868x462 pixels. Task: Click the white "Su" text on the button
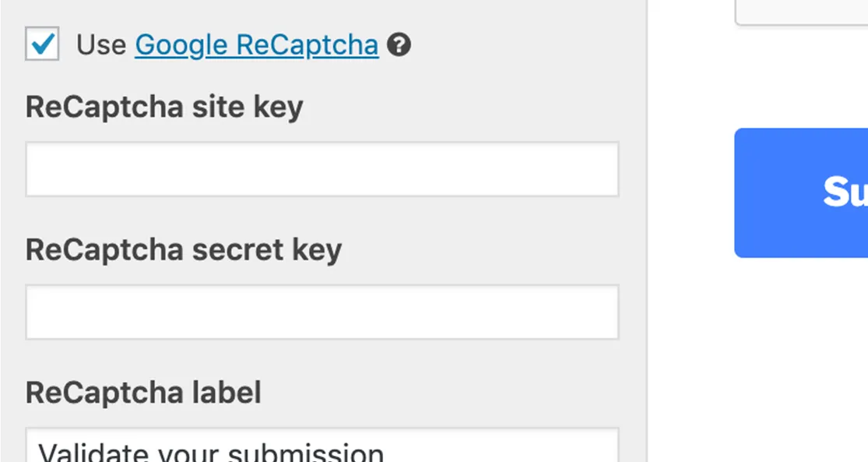(845, 192)
